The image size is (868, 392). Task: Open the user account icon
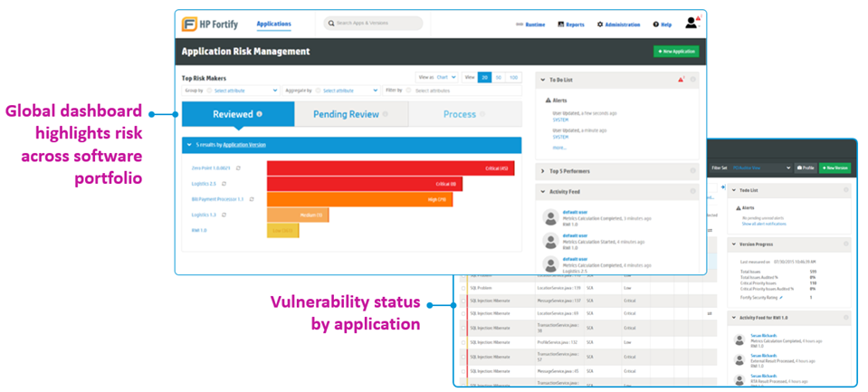pyautogui.click(x=692, y=24)
